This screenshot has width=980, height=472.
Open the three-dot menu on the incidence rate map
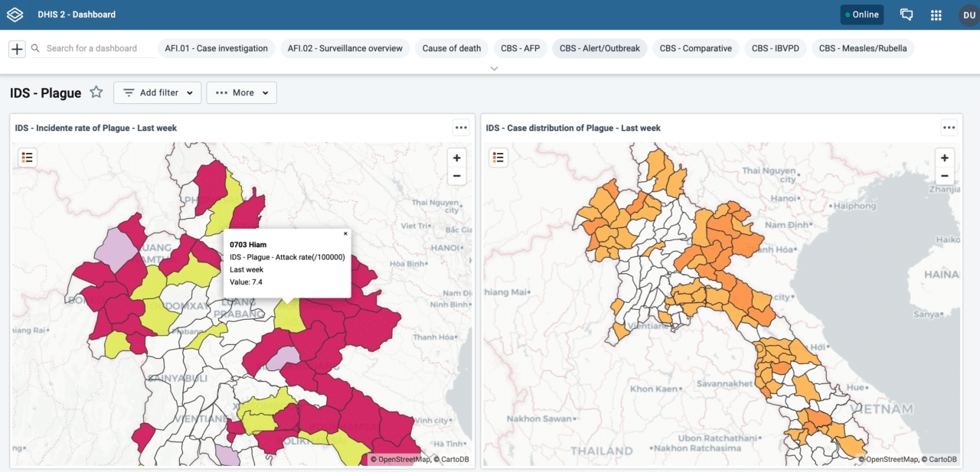[x=461, y=127]
